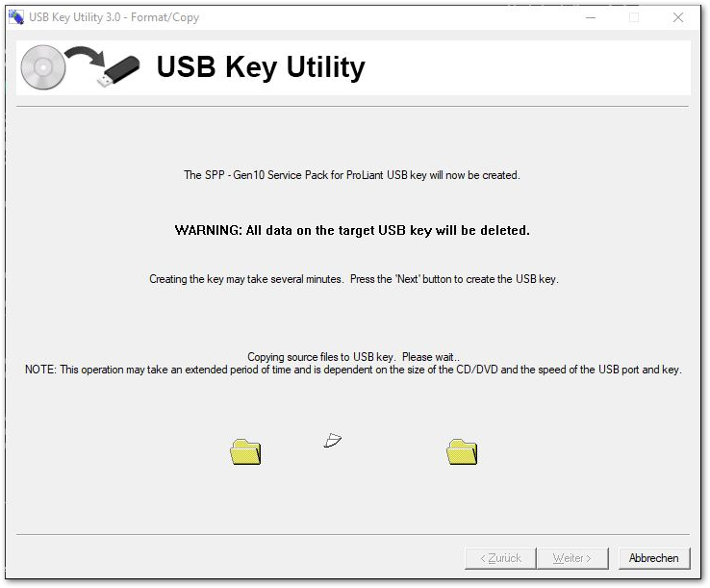Click the disabled Weiter button

pos(572,558)
